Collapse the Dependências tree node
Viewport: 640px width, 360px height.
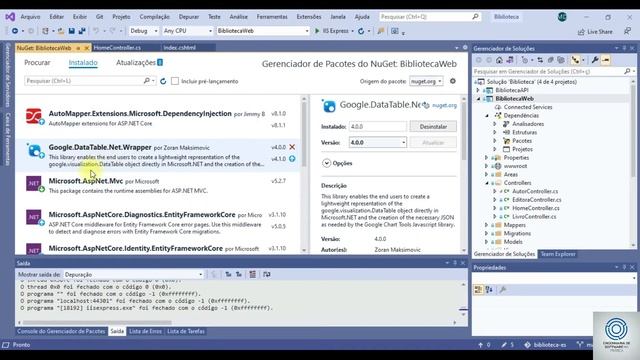click(x=487, y=116)
